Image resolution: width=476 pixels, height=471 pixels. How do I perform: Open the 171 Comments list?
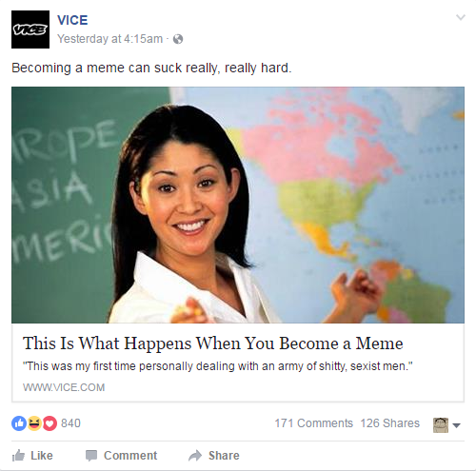point(313,423)
